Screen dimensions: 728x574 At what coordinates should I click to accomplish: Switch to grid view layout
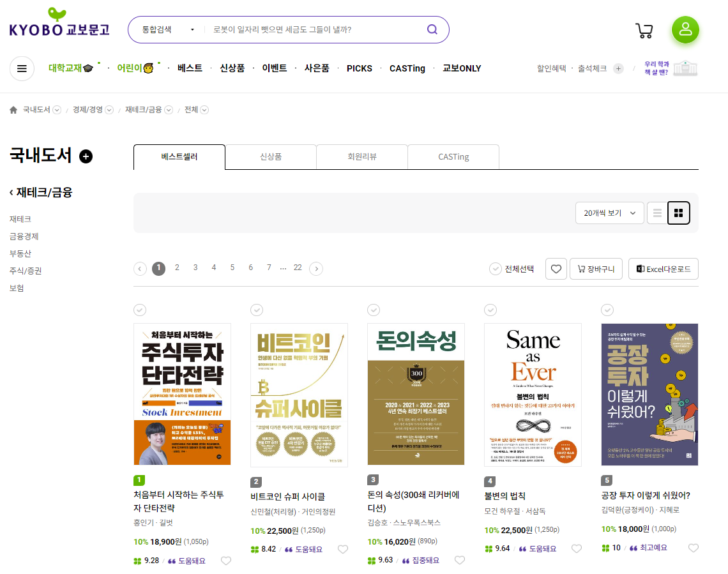coord(679,213)
